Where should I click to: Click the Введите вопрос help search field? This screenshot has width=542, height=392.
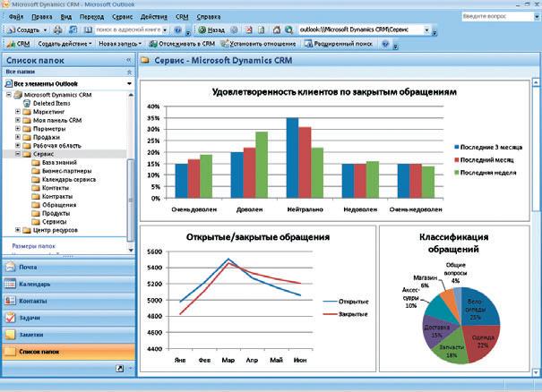[497, 16]
